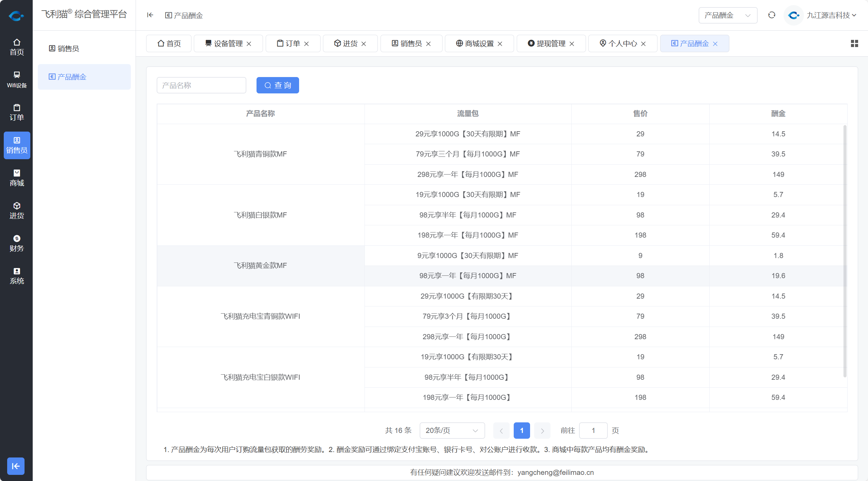Collapse sidebar with bottom-left blue arrow button

click(x=16, y=466)
